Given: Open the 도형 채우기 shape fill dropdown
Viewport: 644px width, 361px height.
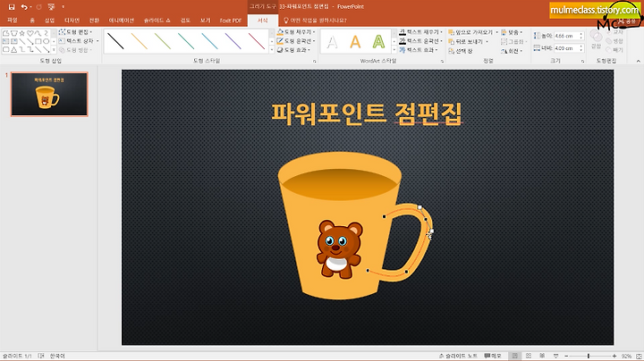Looking at the screenshot, I should click(296, 32).
